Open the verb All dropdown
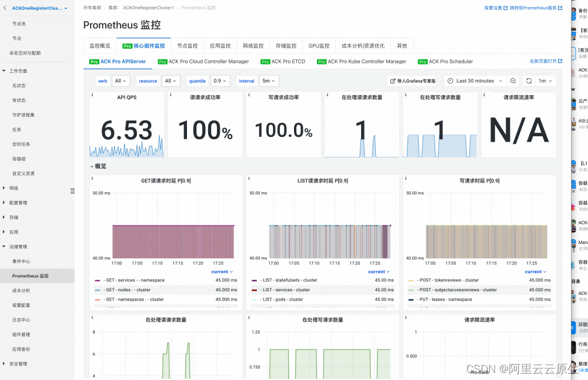Image resolution: width=588 pixels, height=380 pixels. [x=121, y=81]
